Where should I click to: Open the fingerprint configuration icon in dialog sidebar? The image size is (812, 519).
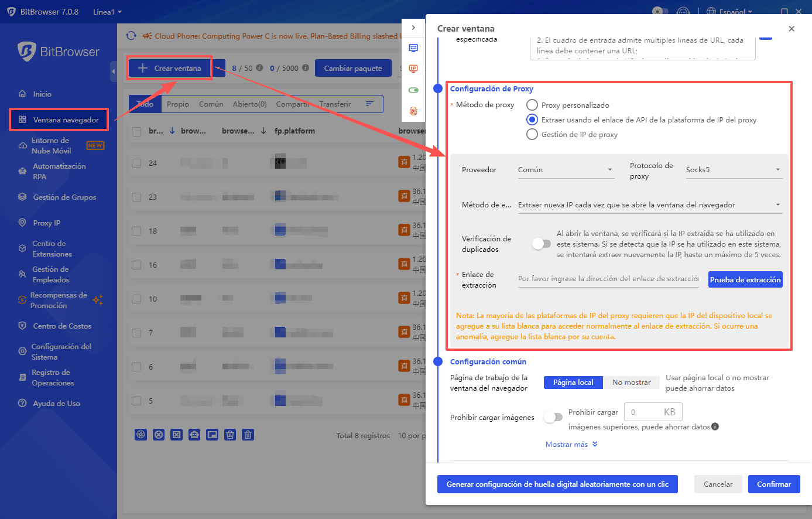pos(413,110)
